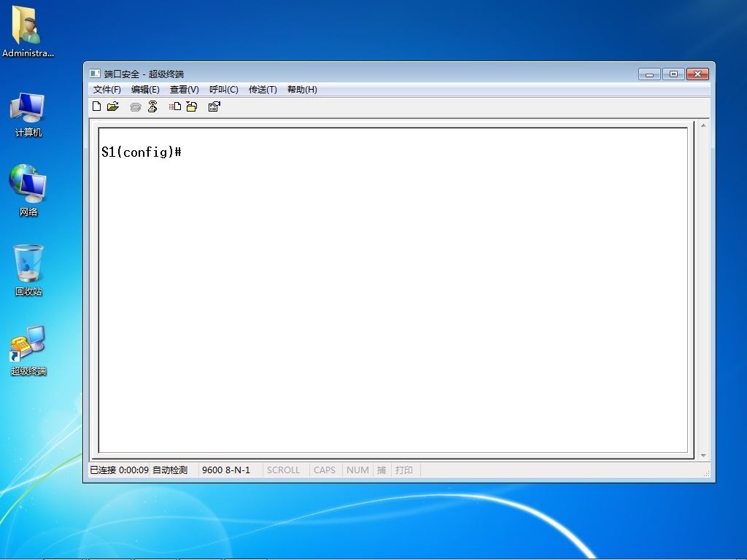Click the SCROLL status indicator
This screenshot has width=747, height=560.
point(284,470)
